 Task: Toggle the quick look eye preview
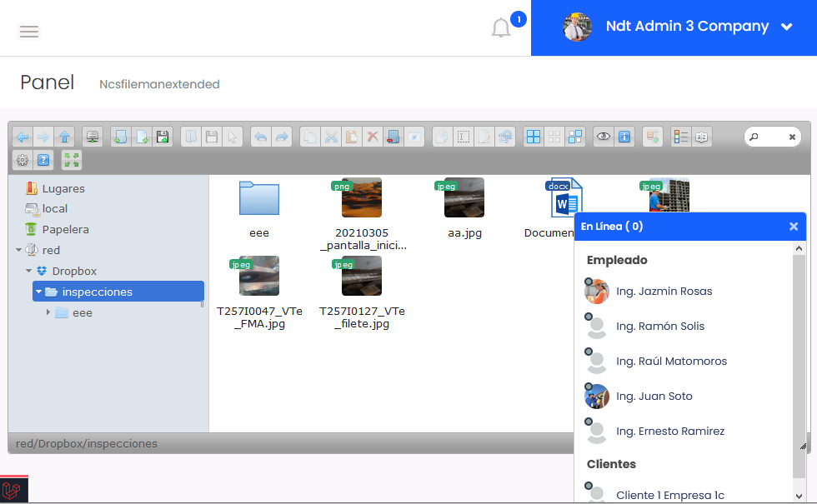604,137
